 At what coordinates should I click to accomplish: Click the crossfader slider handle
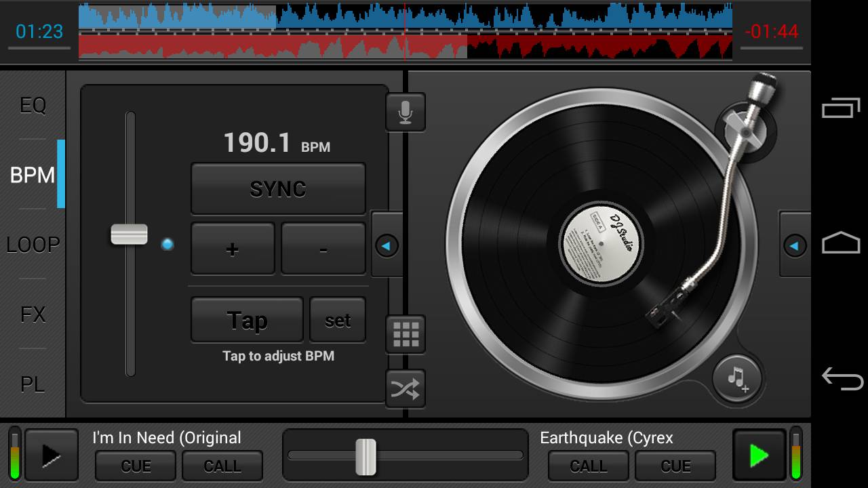pyautogui.click(x=366, y=457)
